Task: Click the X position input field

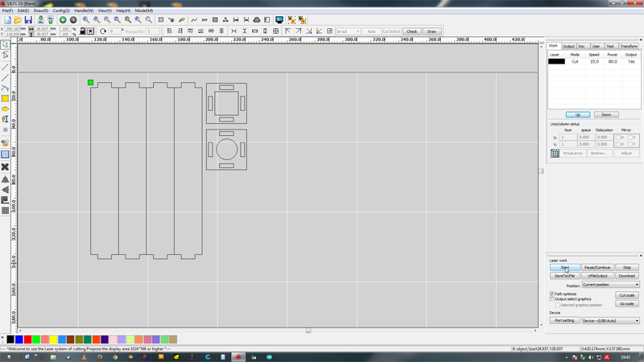Action: click(x=13, y=29)
